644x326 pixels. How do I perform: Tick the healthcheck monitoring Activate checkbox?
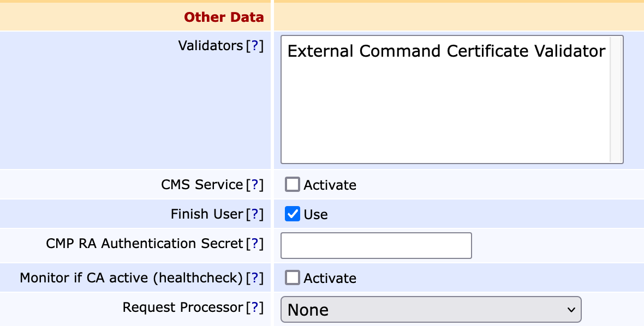pos(293,278)
